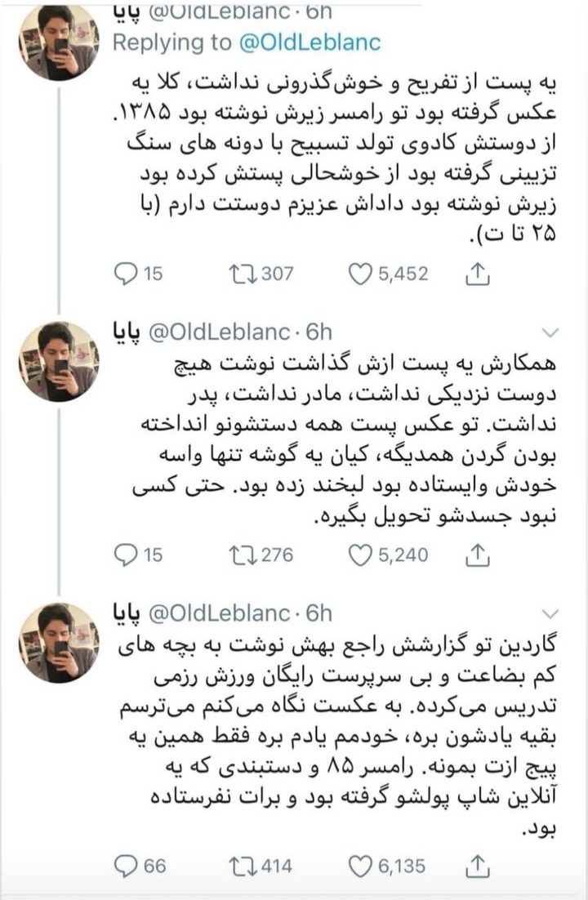Open the options chevron on the middle tweet
Image resolution: width=588 pixels, height=900 pixels.
coord(551,332)
